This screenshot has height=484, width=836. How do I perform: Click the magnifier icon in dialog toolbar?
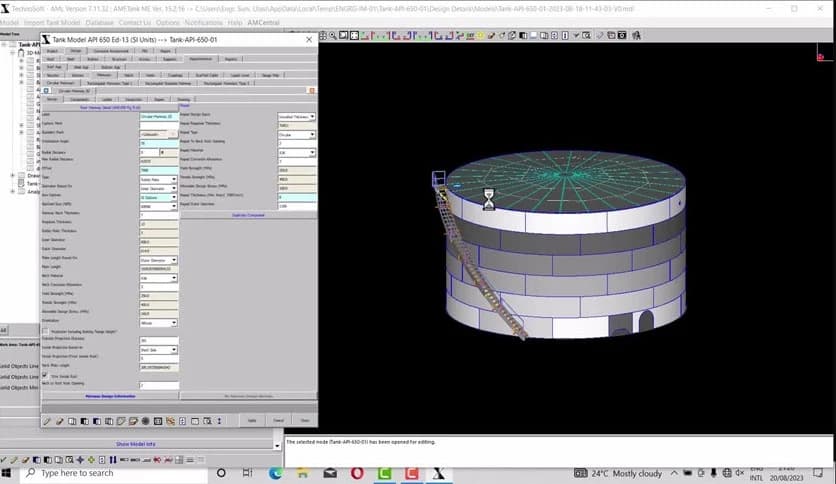click(x=207, y=421)
